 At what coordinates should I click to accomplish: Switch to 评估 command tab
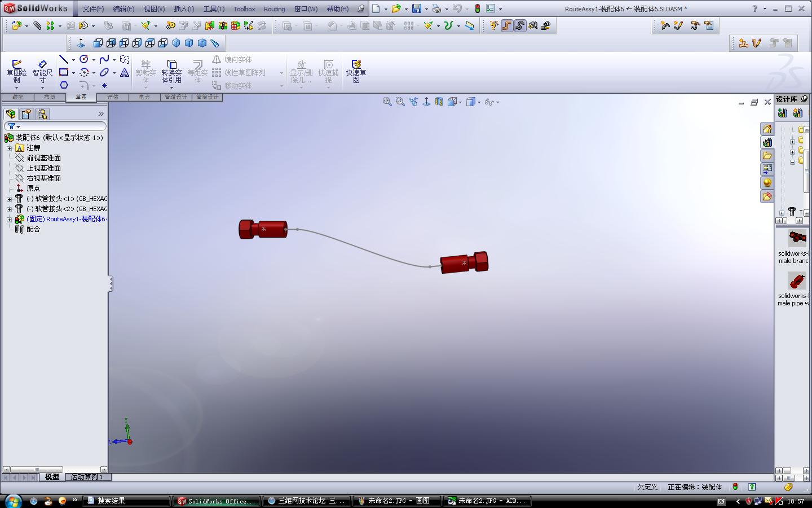click(113, 97)
